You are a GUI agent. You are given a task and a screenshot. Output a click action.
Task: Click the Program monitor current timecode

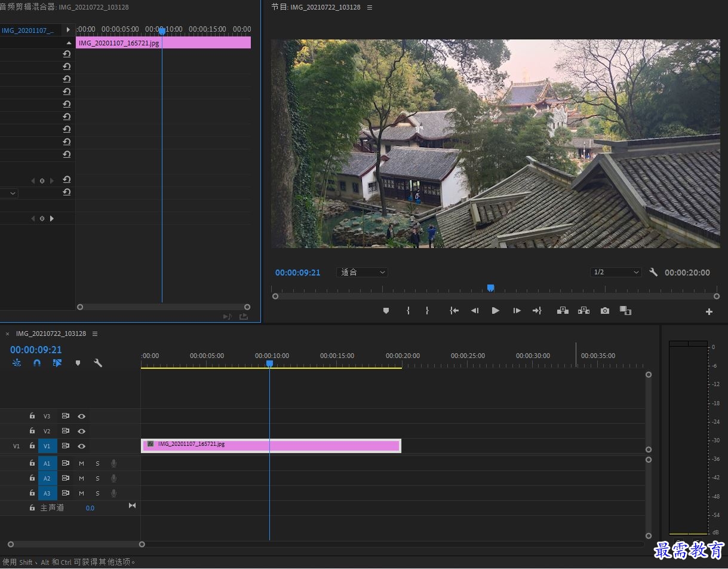pyautogui.click(x=297, y=273)
